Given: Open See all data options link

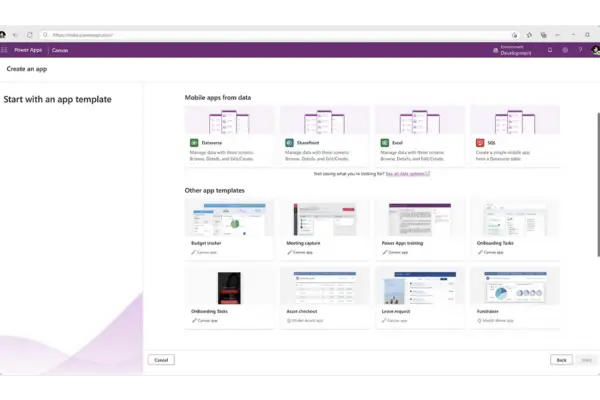Looking at the screenshot, I should point(408,174).
